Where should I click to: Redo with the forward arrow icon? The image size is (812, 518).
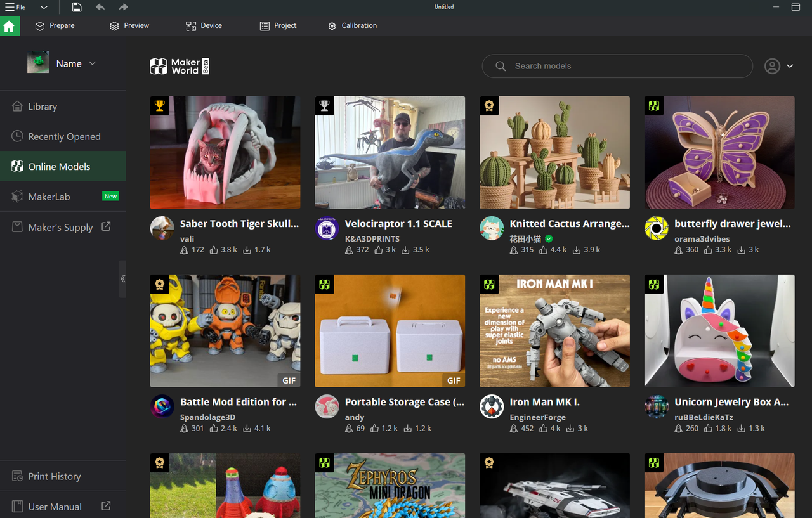point(123,7)
